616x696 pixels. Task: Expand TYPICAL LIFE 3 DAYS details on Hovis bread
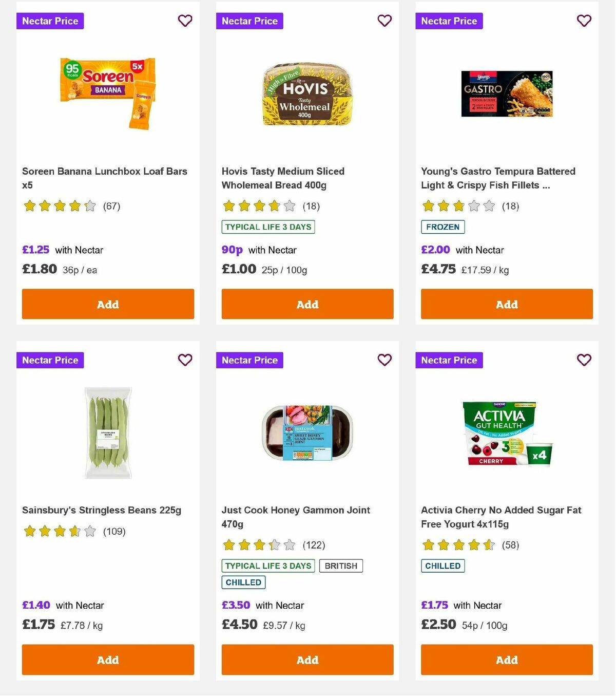pos(268,227)
